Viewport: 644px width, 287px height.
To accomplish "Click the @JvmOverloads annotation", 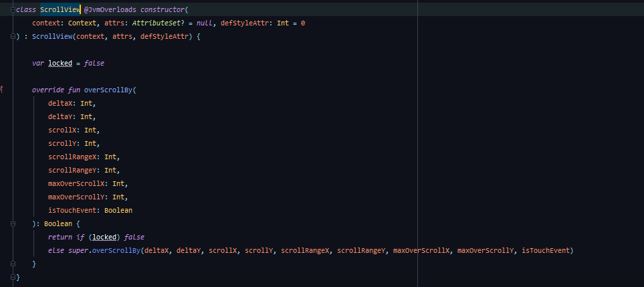I will click(110, 10).
